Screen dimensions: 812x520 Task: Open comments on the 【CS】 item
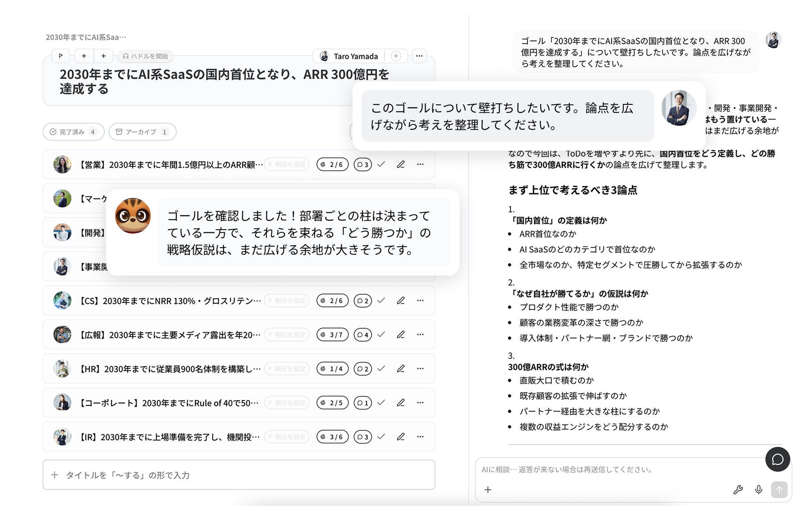[x=363, y=301]
